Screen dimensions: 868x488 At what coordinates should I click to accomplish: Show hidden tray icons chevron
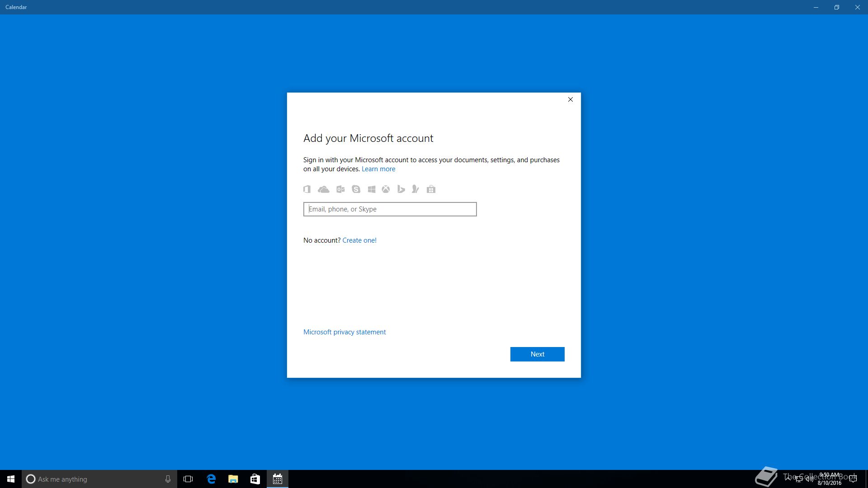[x=788, y=479]
